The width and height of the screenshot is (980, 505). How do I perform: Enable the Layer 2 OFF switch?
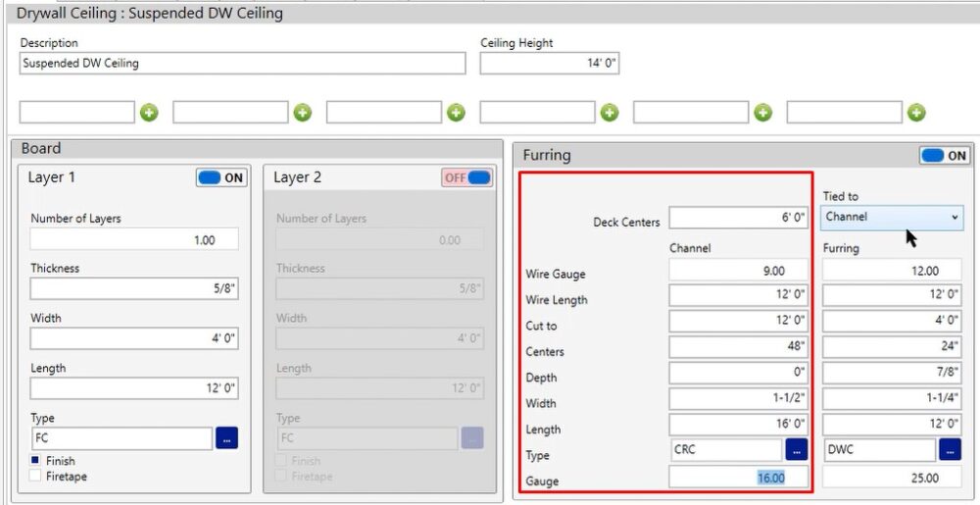tap(466, 177)
